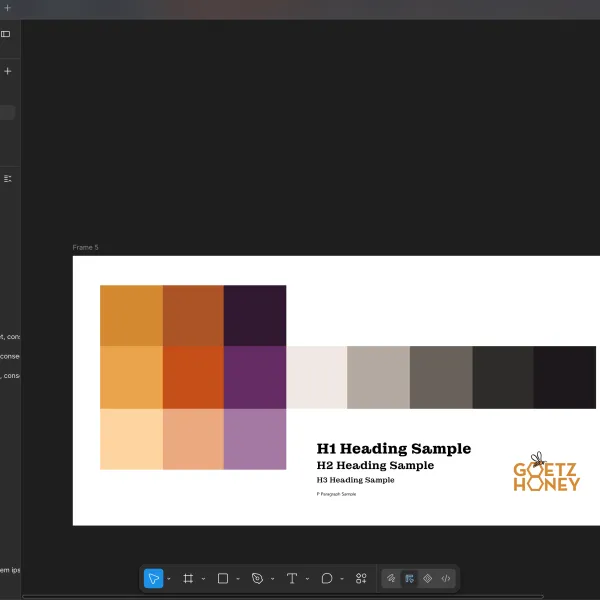Open Frame tool options dropdown arrow
The image size is (600, 600).
coord(203,579)
